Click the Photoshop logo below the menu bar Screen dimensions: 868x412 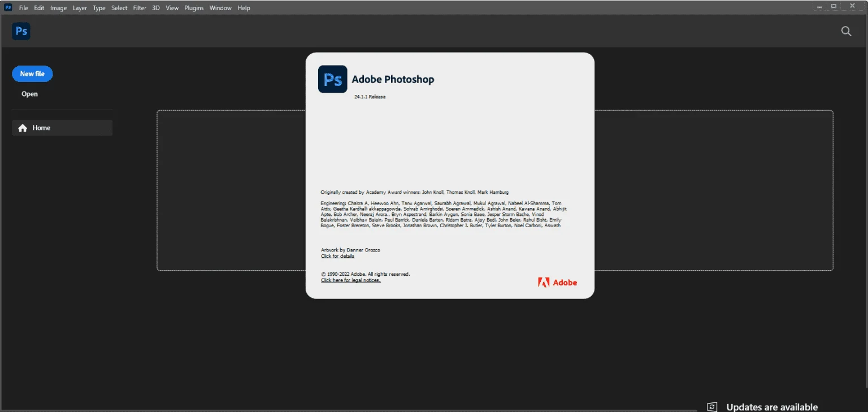point(21,31)
